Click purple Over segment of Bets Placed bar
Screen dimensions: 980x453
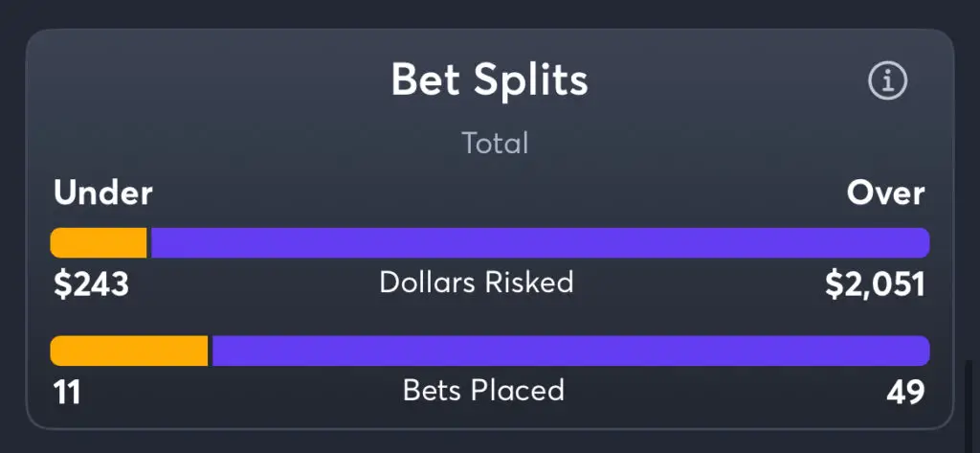coord(570,351)
